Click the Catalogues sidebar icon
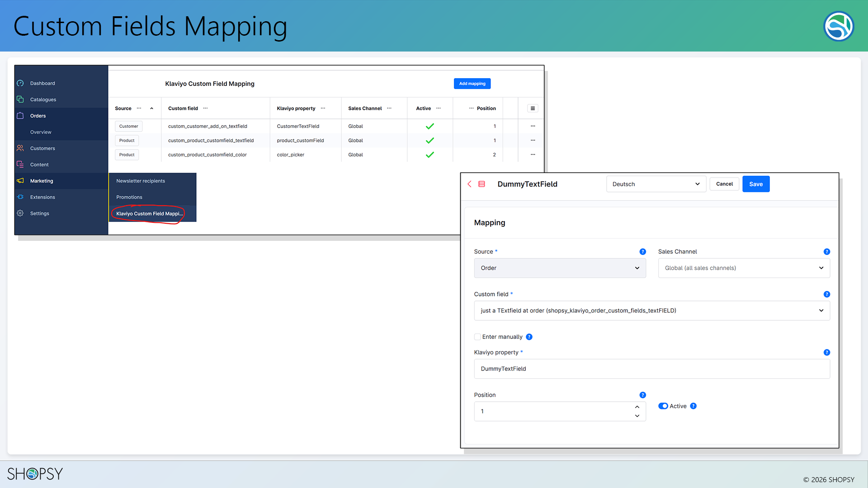The height and width of the screenshot is (488, 868). [x=20, y=99]
